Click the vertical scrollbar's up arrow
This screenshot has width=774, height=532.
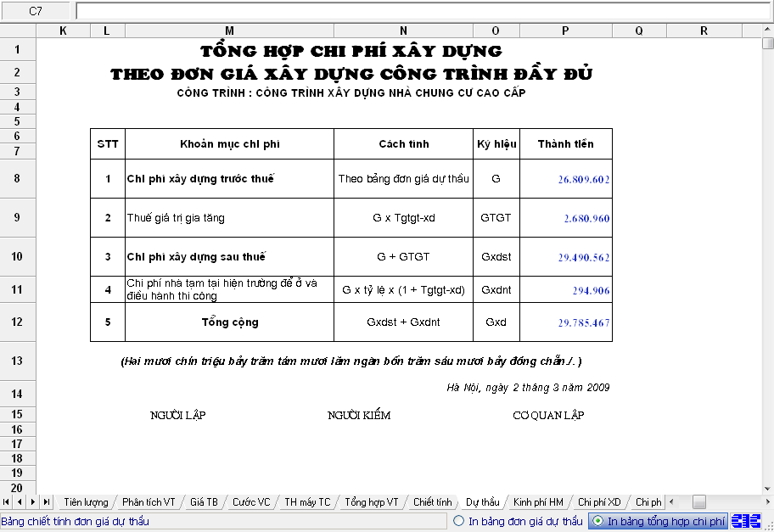(x=767, y=31)
